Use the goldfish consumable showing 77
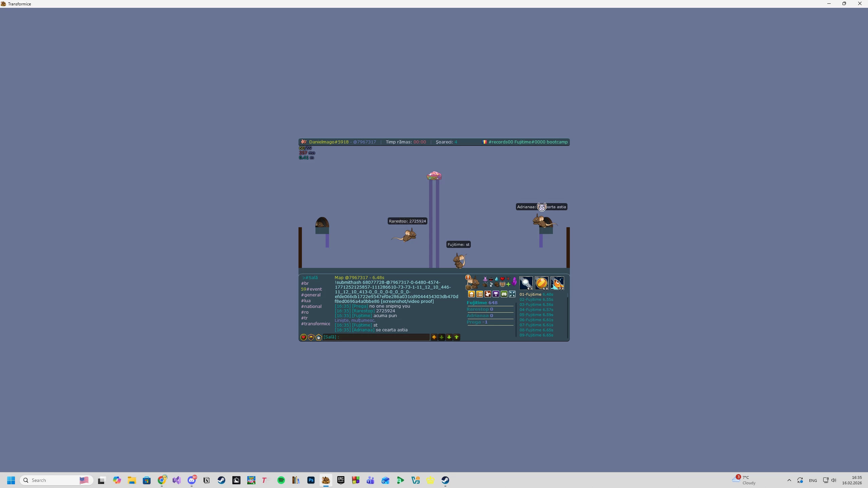868x488 pixels. 557,283
